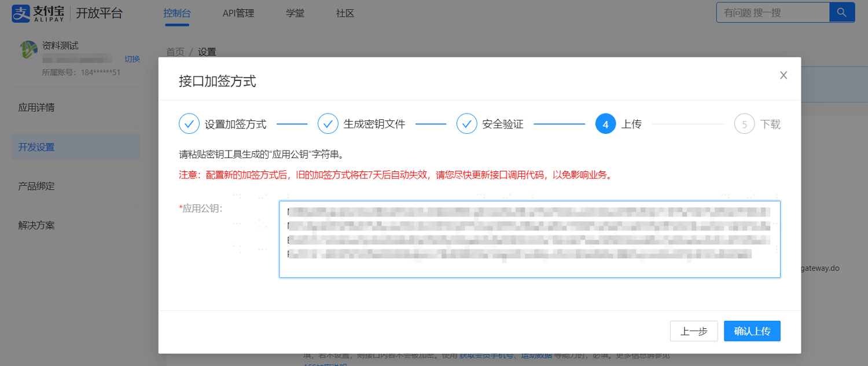Viewport: 868px width, 366px height.
Task: Focus the 应用公钥 text area
Action: [x=529, y=239]
